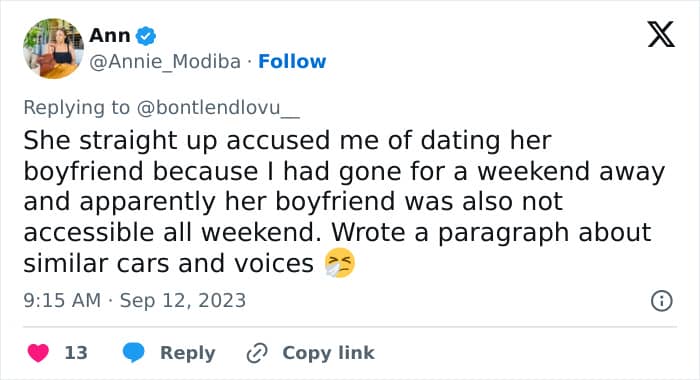The image size is (700, 380).
Task: Click the Reply text label
Action: [x=188, y=353]
